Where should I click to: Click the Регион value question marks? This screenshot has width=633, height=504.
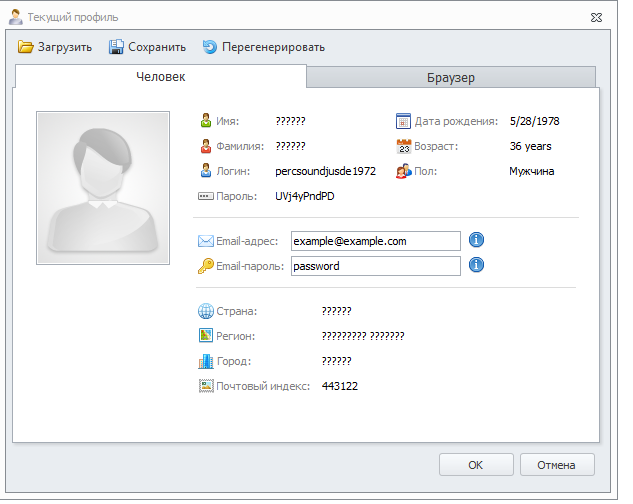click(363, 336)
